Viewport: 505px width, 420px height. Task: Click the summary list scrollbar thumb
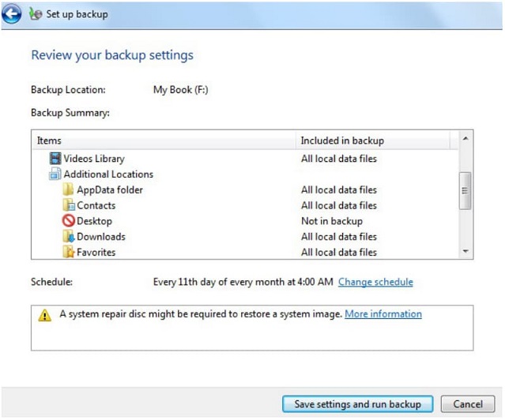[x=465, y=191]
